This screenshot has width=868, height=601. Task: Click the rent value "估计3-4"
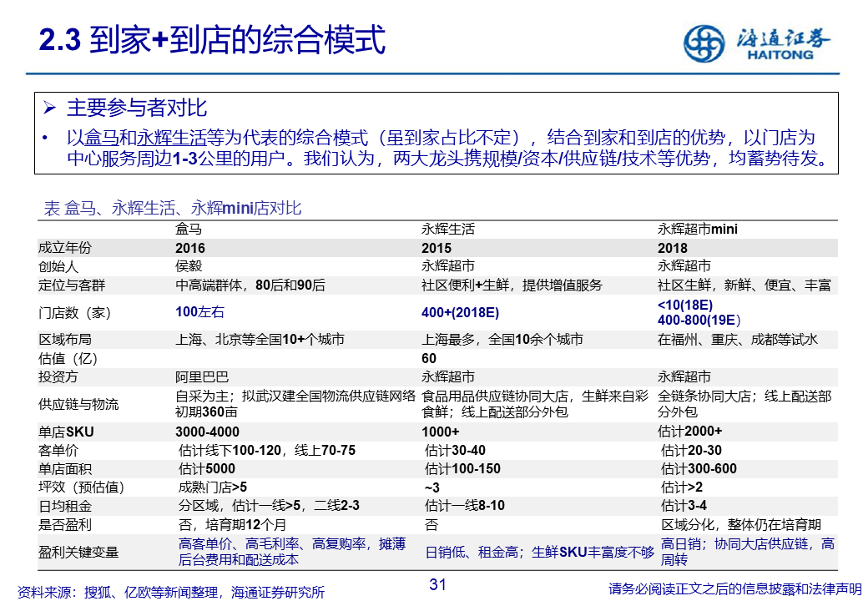[x=684, y=505]
